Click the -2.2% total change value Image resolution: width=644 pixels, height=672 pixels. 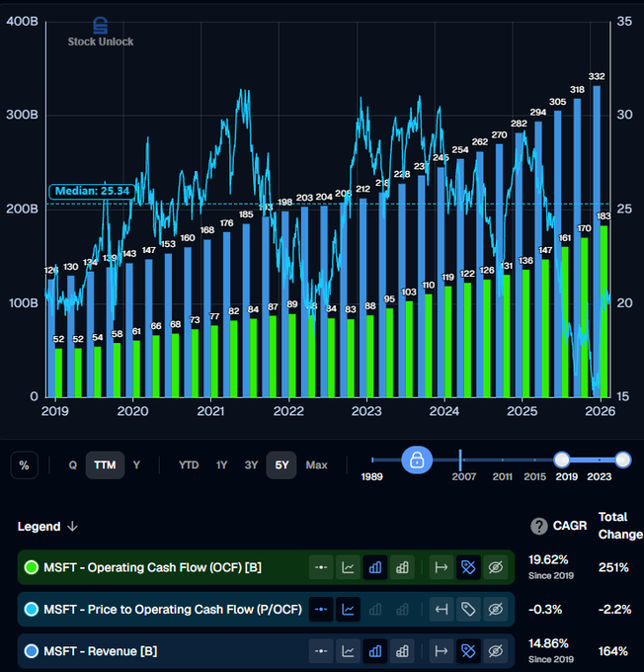pyautogui.click(x=615, y=610)
